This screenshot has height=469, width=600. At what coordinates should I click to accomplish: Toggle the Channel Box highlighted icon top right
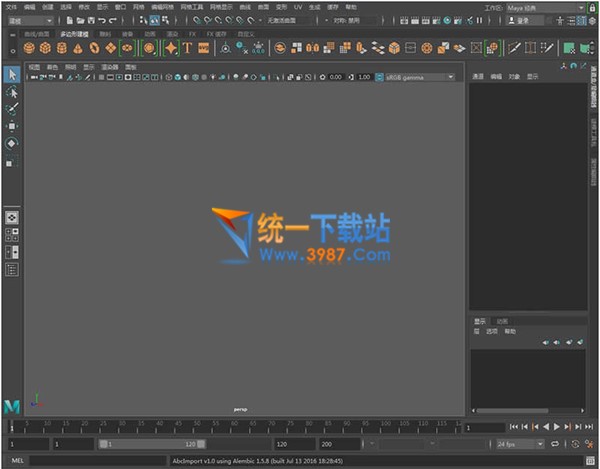(582, 20)
